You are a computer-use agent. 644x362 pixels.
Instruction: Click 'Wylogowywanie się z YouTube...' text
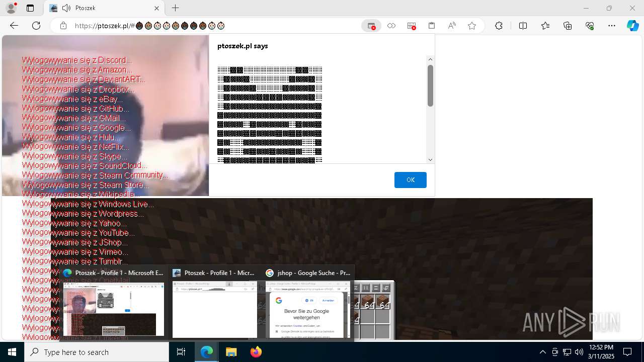click(78, 233)
